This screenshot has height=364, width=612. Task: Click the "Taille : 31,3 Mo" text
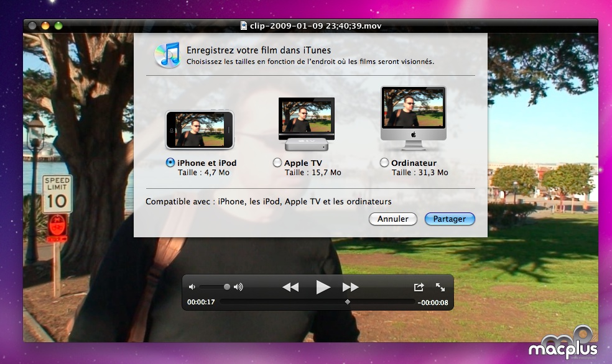tap(420, 173)
